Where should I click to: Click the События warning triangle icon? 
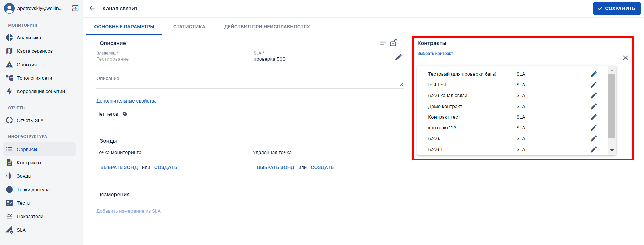pyautogui.click(x=9, y=65)
